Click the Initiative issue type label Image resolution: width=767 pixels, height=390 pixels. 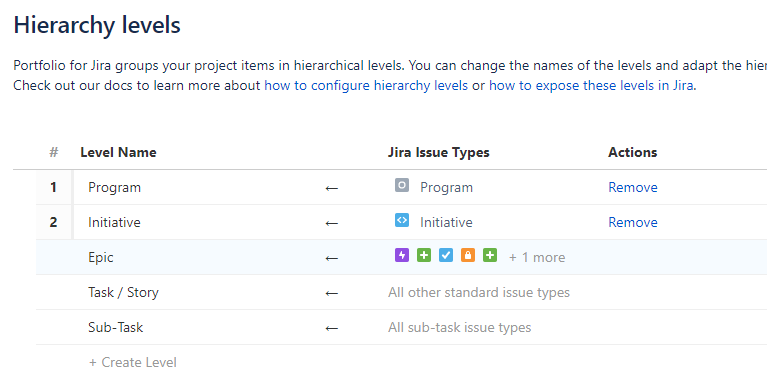click(446, 222)
